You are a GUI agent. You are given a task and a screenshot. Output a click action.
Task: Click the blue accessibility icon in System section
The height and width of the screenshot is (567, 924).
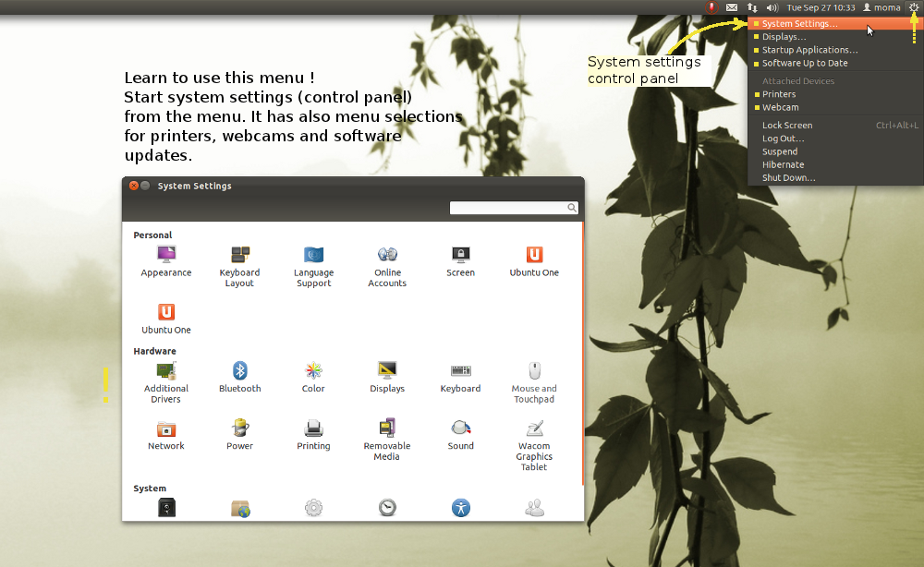461,508
